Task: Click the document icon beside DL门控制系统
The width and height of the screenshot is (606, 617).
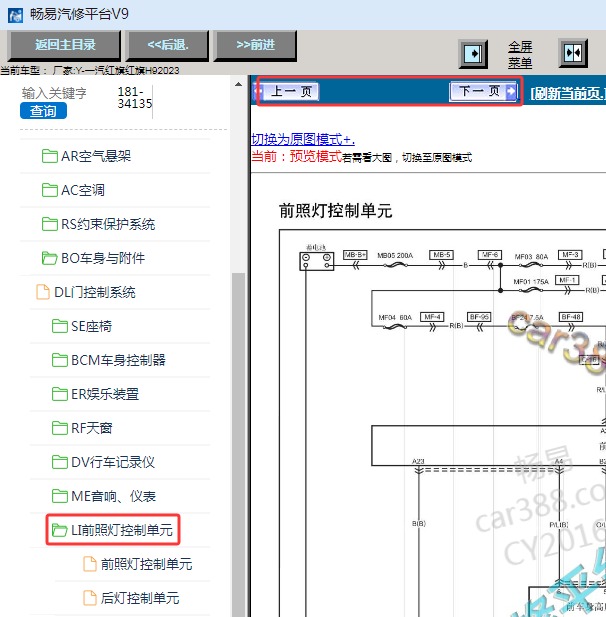Action: (43, 292)
